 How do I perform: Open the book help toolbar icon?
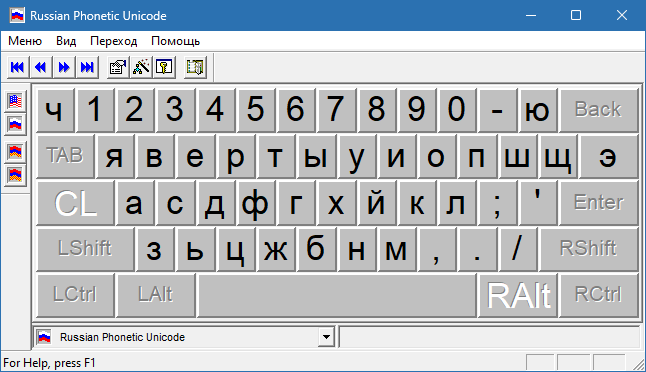click(195, 67)
